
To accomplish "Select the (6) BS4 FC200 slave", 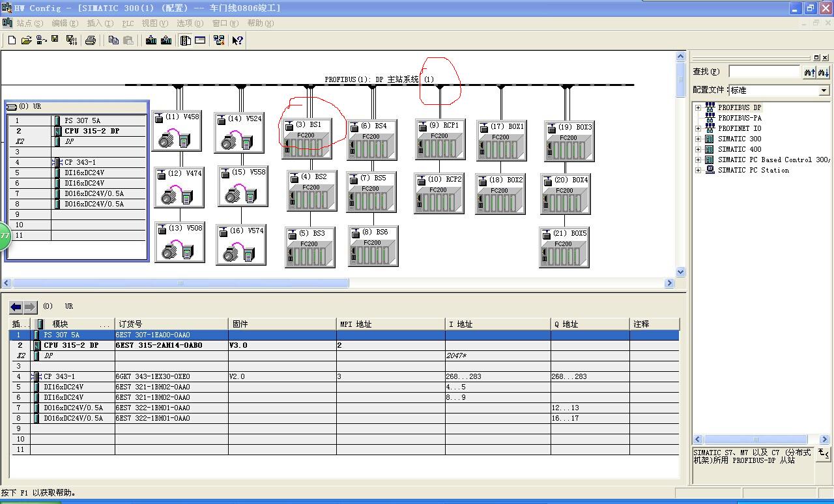I will click(371, 139).
